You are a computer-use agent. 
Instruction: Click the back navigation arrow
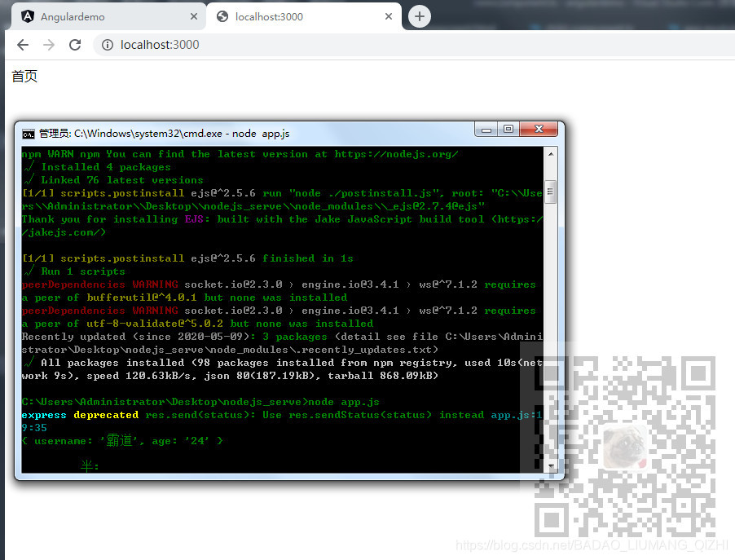[22, 45]
